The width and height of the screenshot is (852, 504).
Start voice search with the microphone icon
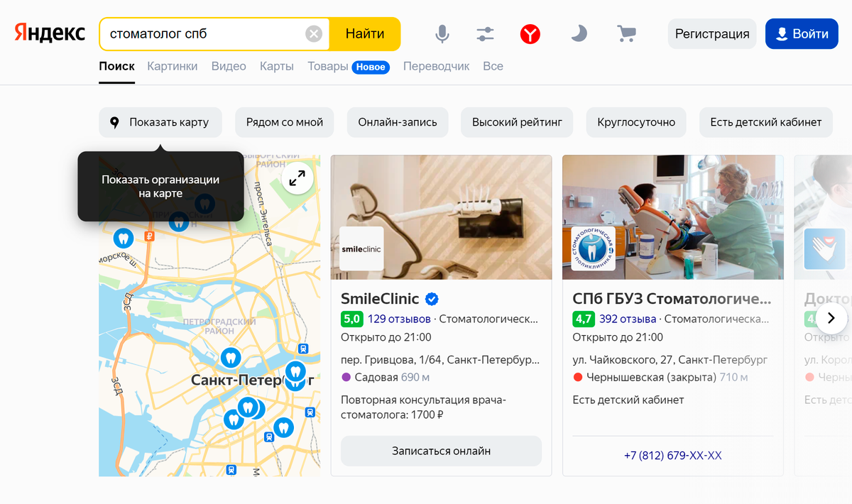tap(442, 33)
